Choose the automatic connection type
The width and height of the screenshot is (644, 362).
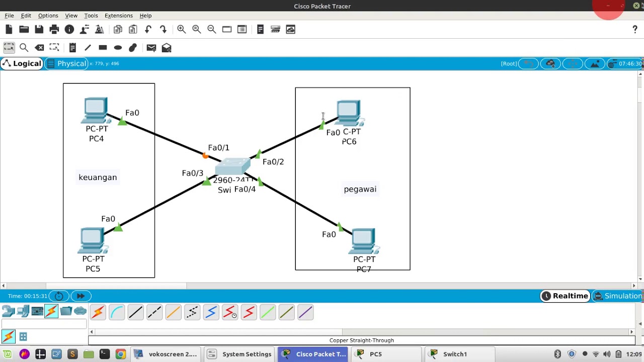pyautogui.click(x=98, y=312)
